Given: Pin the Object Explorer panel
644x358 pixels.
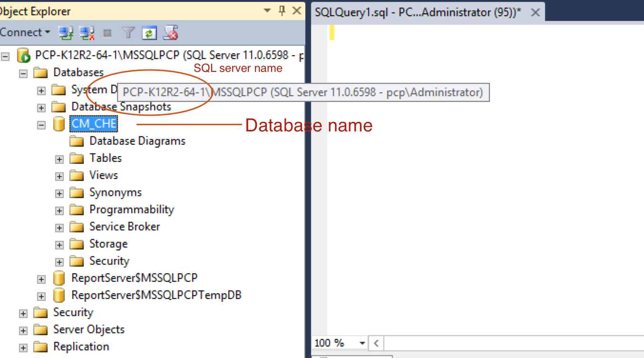Looking at the screenshot, I should pyautogui.click(x=283, y=10).
